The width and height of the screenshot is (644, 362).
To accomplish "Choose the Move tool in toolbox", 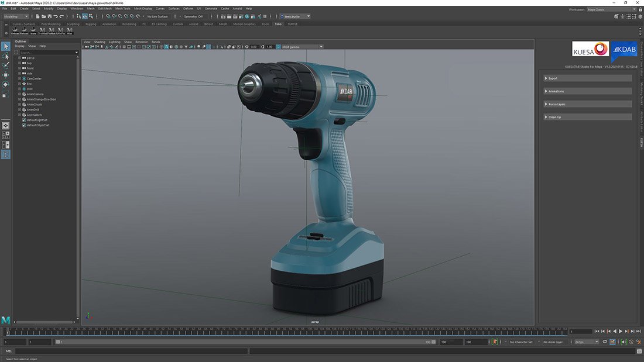I will click(6, 75).
